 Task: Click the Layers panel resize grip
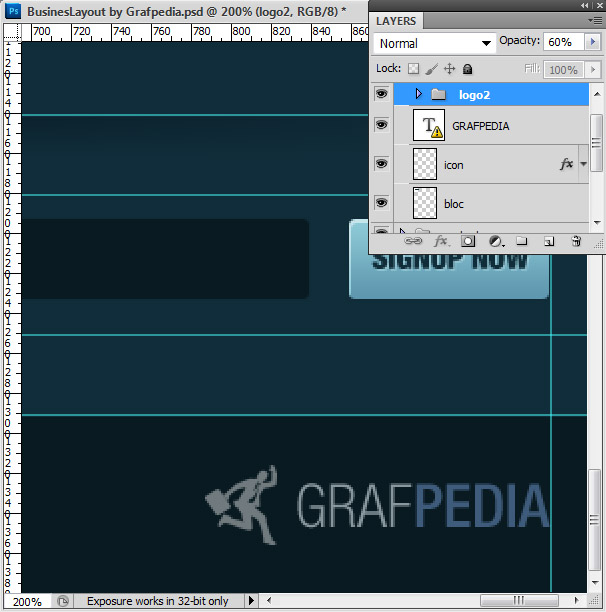pos(598,244)
